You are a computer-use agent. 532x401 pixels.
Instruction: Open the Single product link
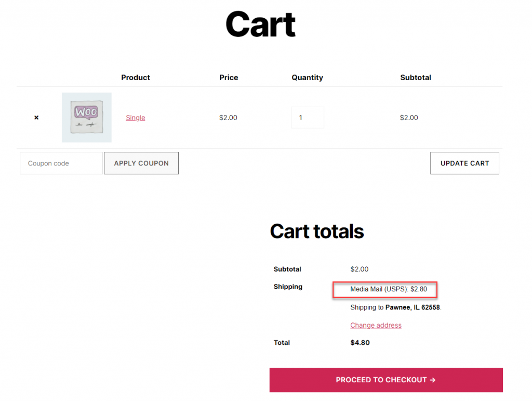tap(136, 118)
